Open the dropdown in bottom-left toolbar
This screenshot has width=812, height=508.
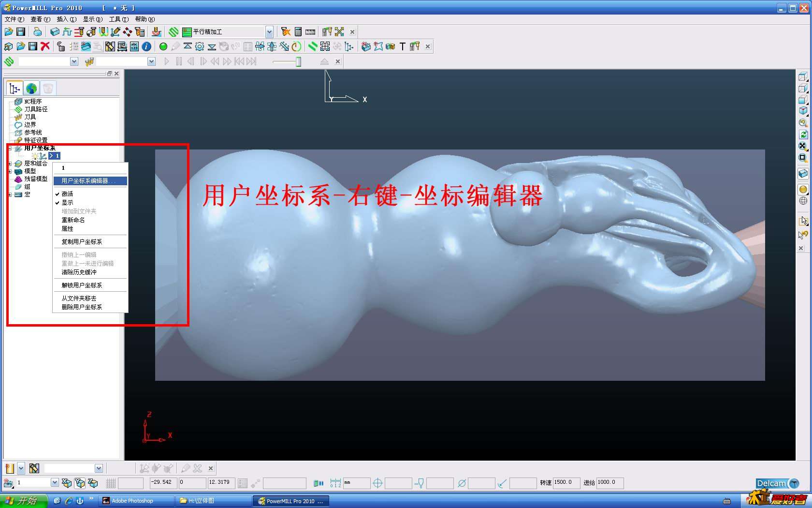click(x=99, y=468)
